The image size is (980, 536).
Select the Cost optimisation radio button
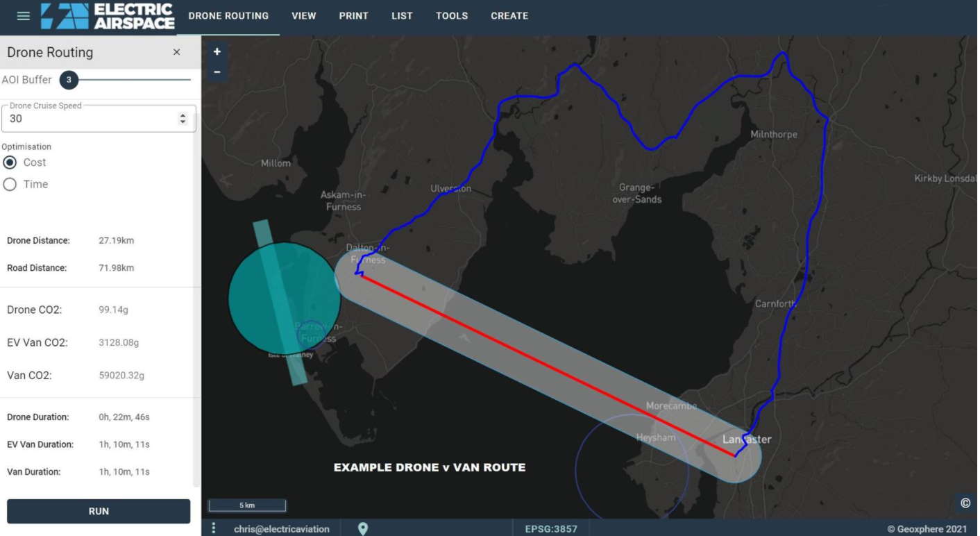click(x=10, y=162)
